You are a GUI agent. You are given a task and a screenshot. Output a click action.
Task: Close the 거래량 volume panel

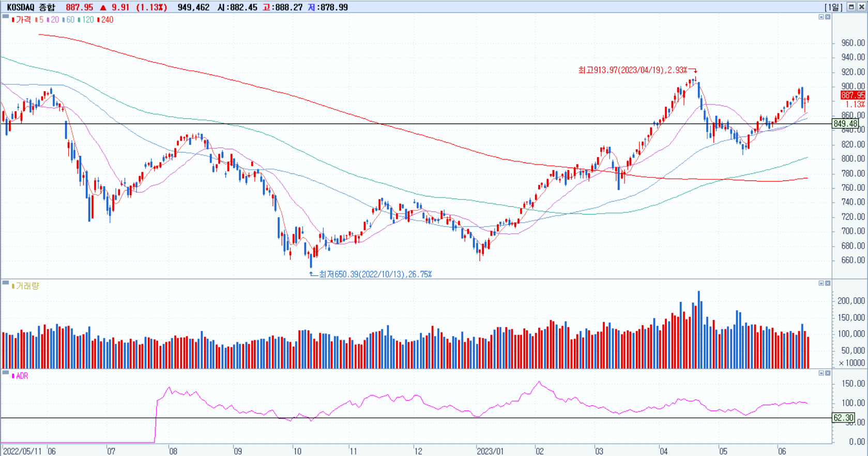pos(828,283)
